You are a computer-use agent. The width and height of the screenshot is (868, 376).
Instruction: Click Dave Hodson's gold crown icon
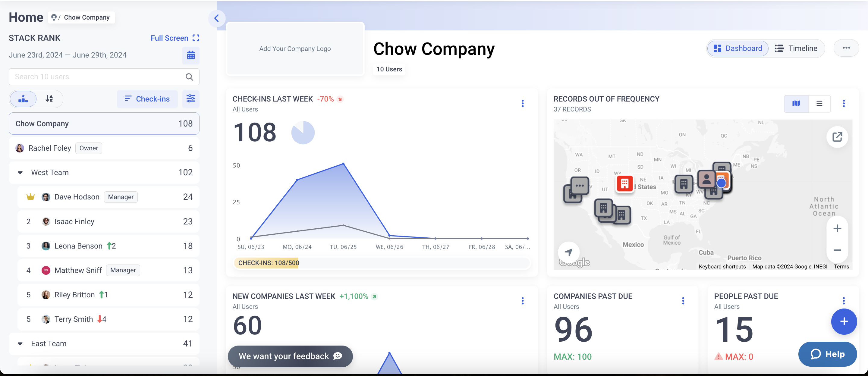(x=31, y=197)
